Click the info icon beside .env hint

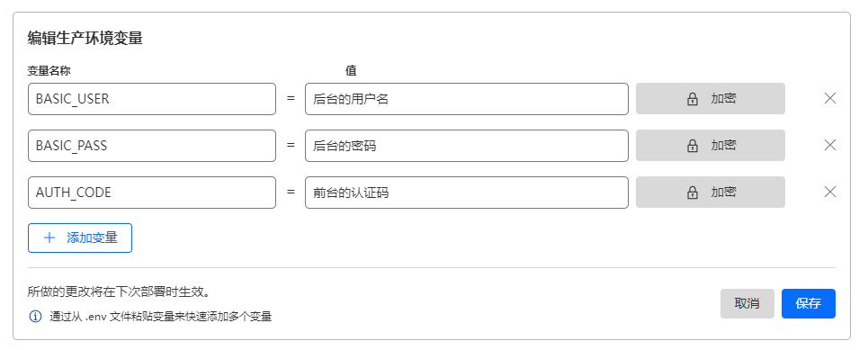click(35, 317)
